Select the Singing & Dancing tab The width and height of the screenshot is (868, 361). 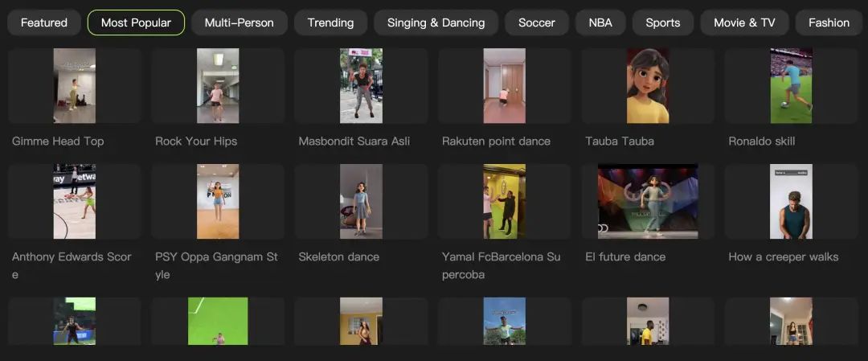[x=436, y=23]
